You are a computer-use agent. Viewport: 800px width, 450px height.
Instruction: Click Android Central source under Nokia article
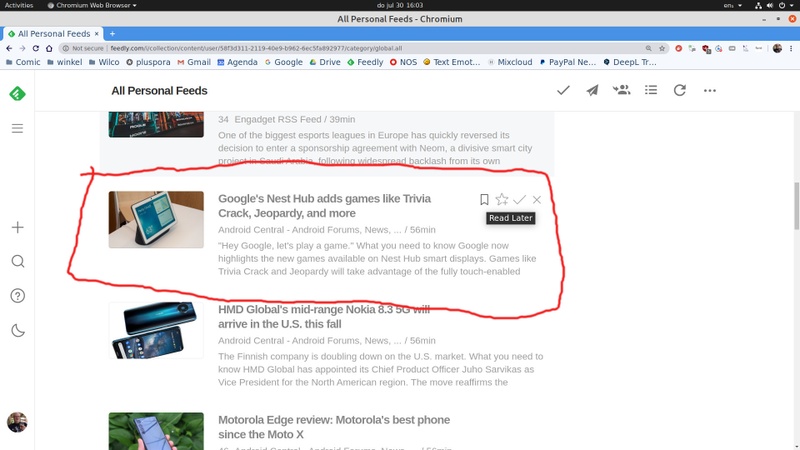click(310, 340)
